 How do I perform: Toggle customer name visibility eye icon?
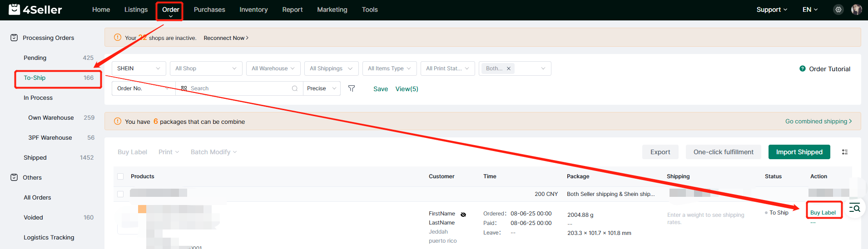coord(463,215)
